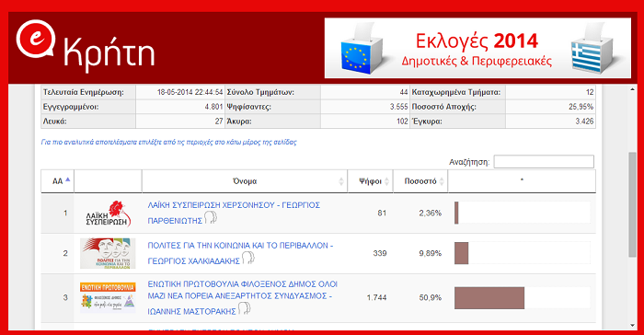Click the Λαϊκή Συσπείρωση party logo
This screenshot has height=335, width=644.
tap(108, 214)
